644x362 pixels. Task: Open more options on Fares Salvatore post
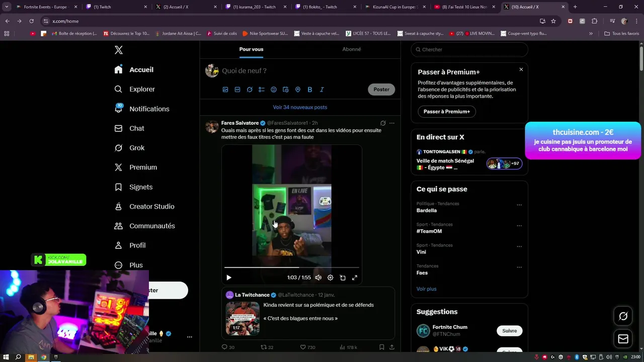pyautogui.click(x=392, y=123)
